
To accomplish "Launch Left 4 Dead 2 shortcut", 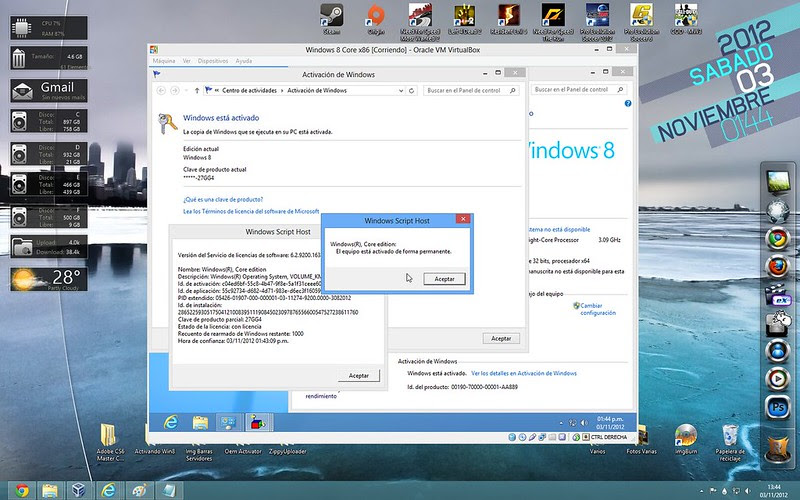I will (464, 18).
